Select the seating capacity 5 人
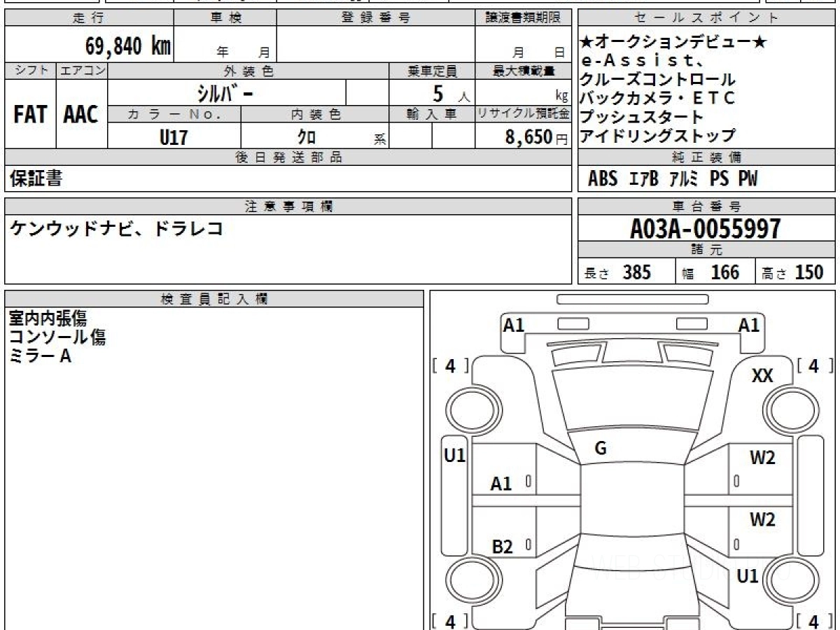 tap(452, 94)
